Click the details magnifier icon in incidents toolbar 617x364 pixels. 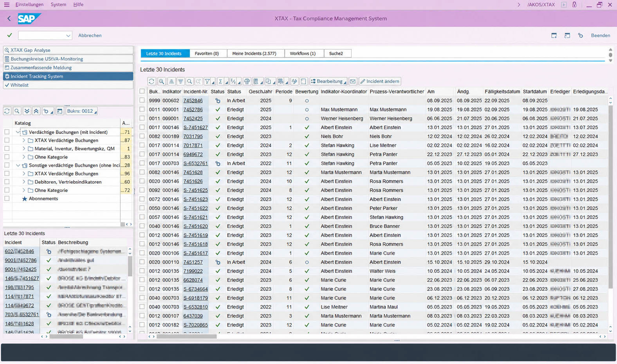point(161,81)
